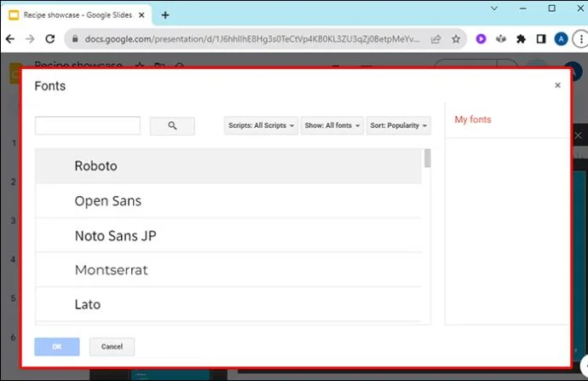Open the Sort: Popularity dropdown
This screenshot has height=381, width=588.
(x=398, y=125)
